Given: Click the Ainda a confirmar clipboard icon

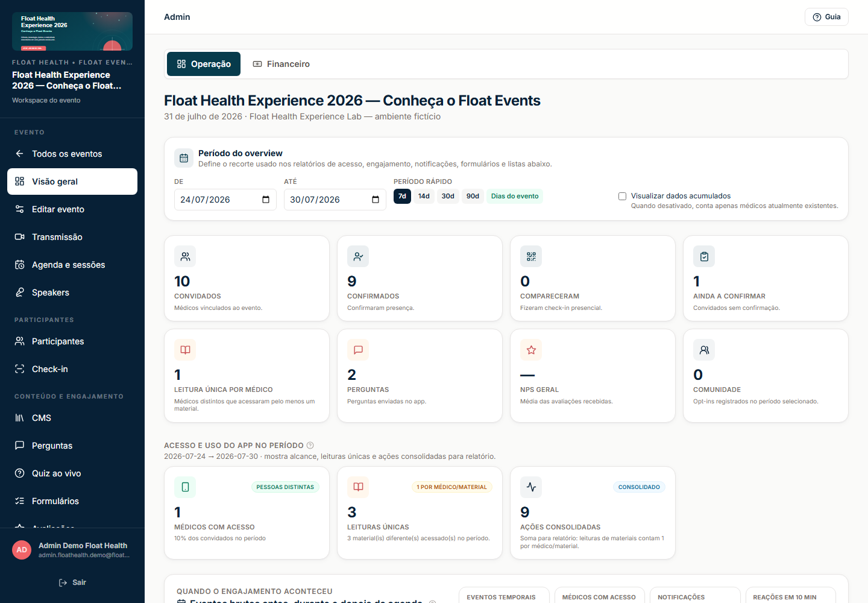Looking at the screenshot, I should (704, 256).
